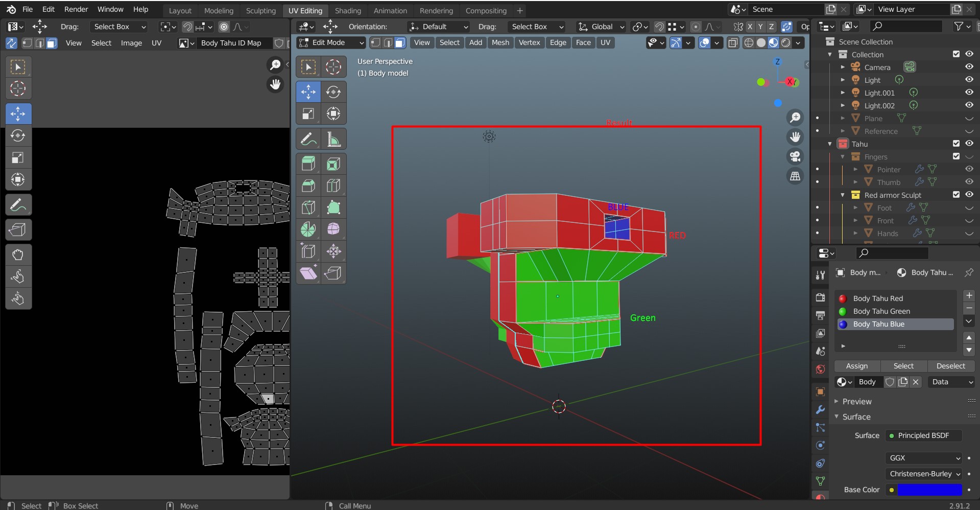The image size is (980, 510).
Task: Click the blue Base Color swatch
Action: [x=929, y=490]
